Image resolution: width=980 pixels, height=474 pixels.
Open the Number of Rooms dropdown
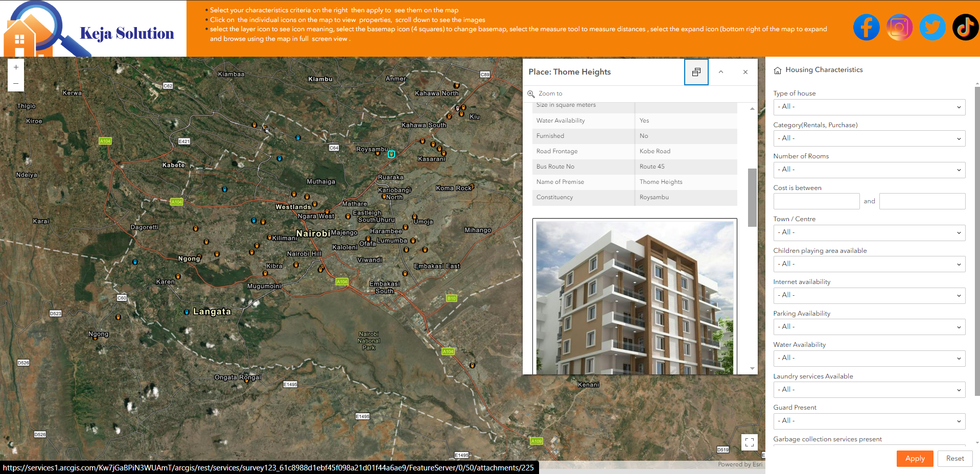[869, 170]
